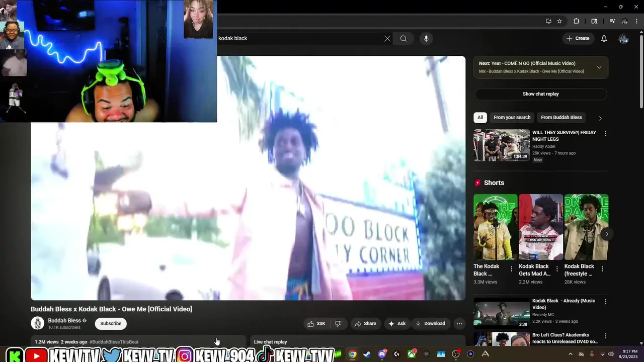Open the Buddah Bless channel name link
The image size is (644, 362).
point(64,321)
